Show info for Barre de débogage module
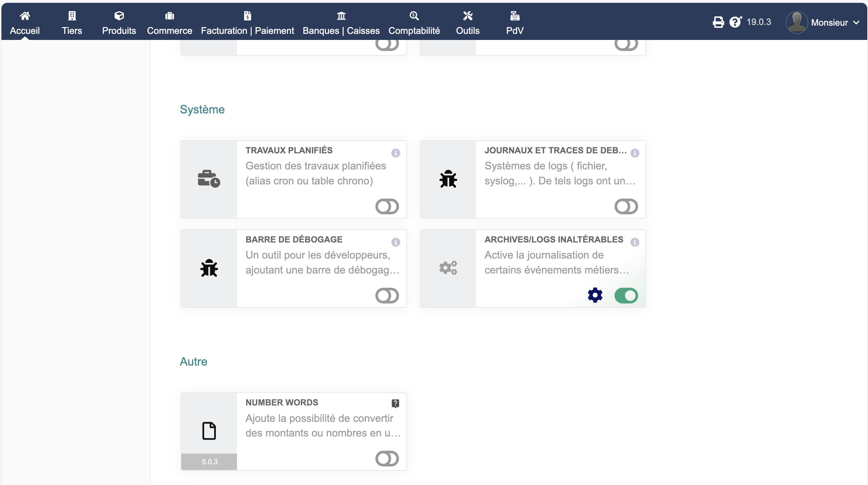This screenshot has width=868, height=485. pyautogui.click(x=395, y=242)
